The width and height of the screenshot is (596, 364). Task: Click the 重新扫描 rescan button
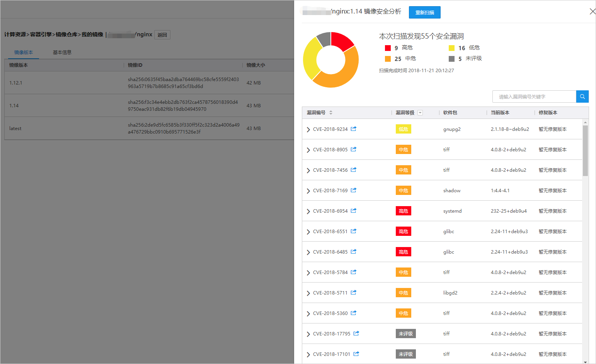pos(424,12)
